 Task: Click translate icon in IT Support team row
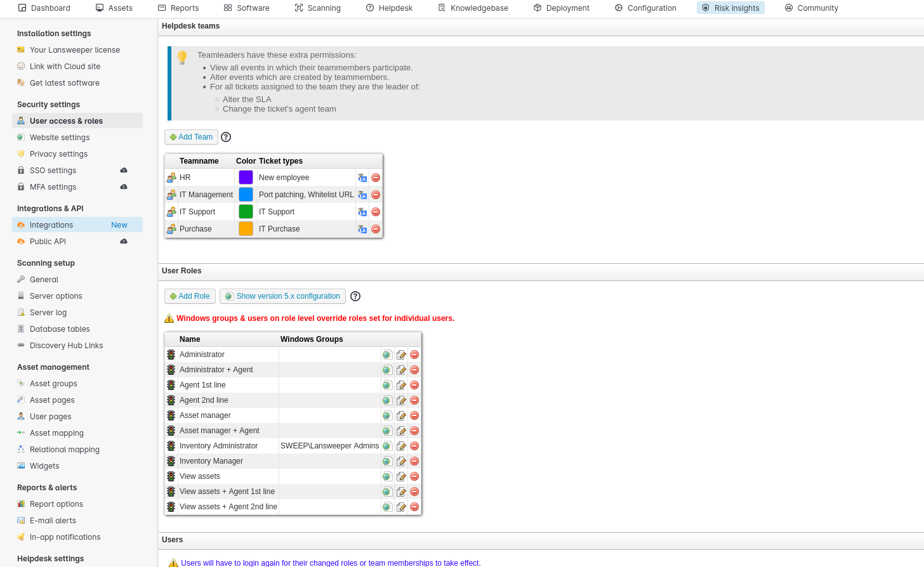[362, 212]
